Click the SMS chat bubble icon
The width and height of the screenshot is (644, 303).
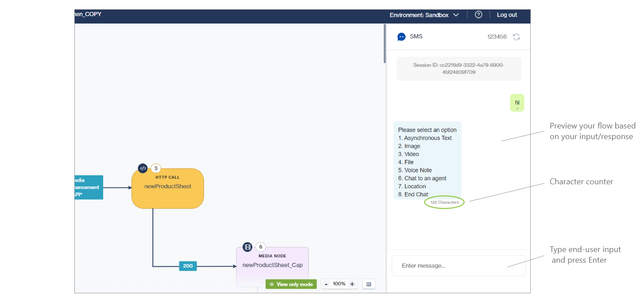401,37
